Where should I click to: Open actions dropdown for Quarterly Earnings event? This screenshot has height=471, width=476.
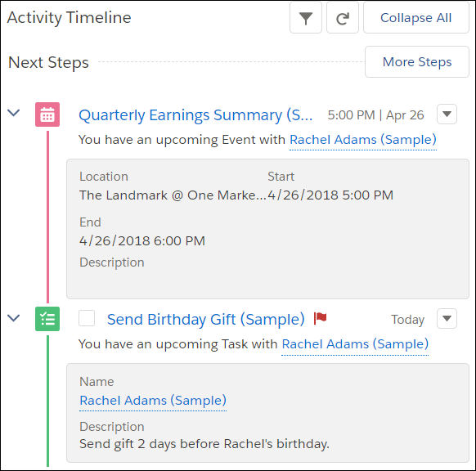[447, 114]
